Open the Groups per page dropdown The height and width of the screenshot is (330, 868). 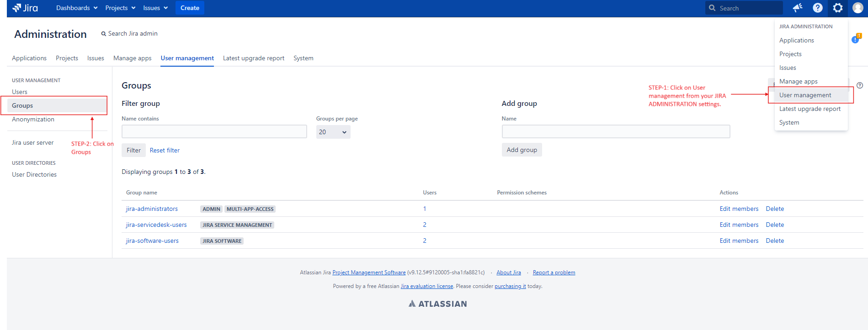333,132
